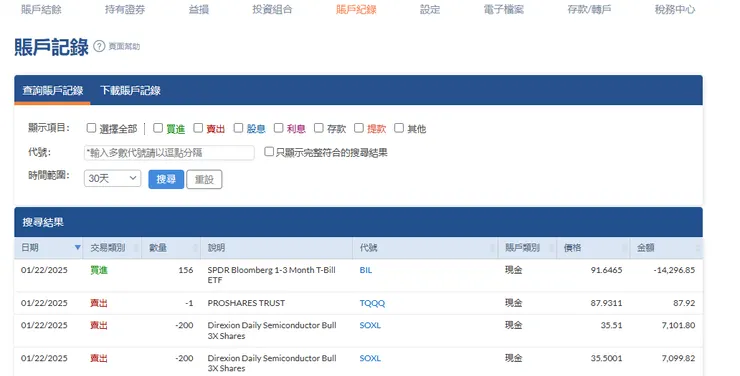The image size is (740, 376).
Task: Sort by the 日期 column arrow
Action: pyautogui.click(x=77, y=248)
